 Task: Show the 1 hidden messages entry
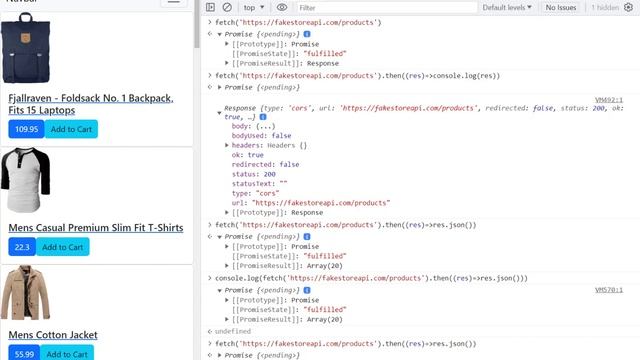pos(605,7)
